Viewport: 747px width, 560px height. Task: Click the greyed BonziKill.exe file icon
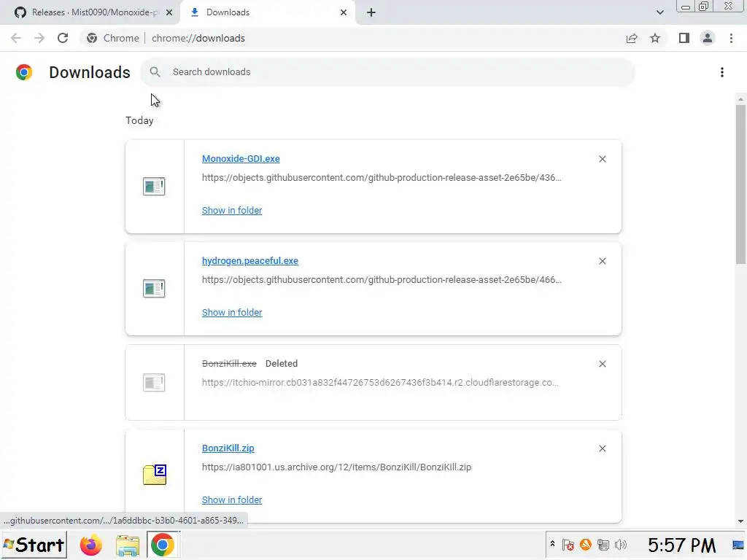[x=154, y=382]
